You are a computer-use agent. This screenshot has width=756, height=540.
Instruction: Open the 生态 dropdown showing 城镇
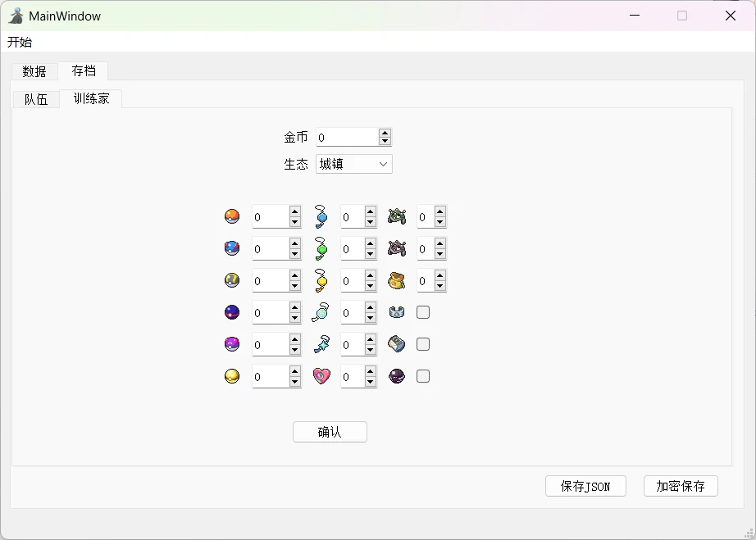354,164
